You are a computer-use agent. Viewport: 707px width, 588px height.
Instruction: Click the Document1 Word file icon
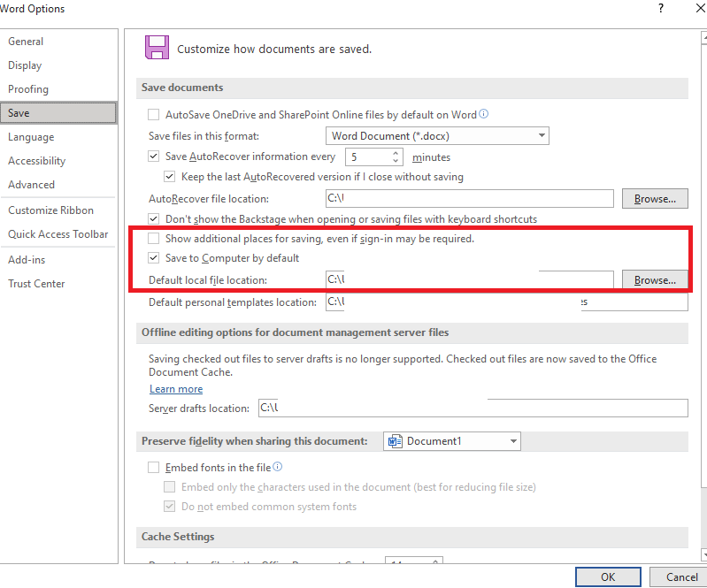pos(395,441)
